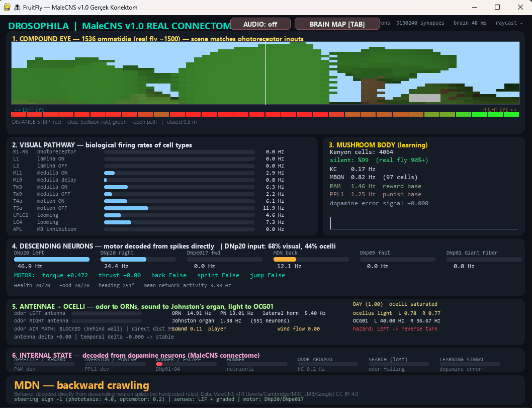The width and height of the screenshot is (532, 408).
Task: Click the 'raycast -' readout
Action: [x=509, y=23]
